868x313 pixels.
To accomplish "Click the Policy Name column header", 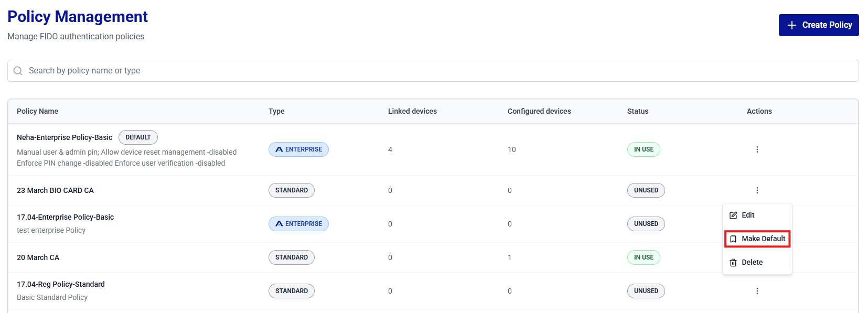I will (37, 111).
